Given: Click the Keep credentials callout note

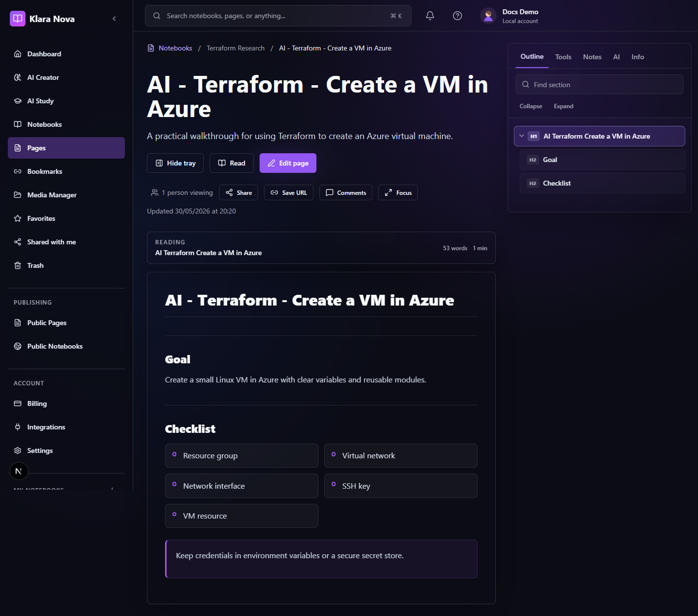Looking at the screenshot, I should coord(321,559).
